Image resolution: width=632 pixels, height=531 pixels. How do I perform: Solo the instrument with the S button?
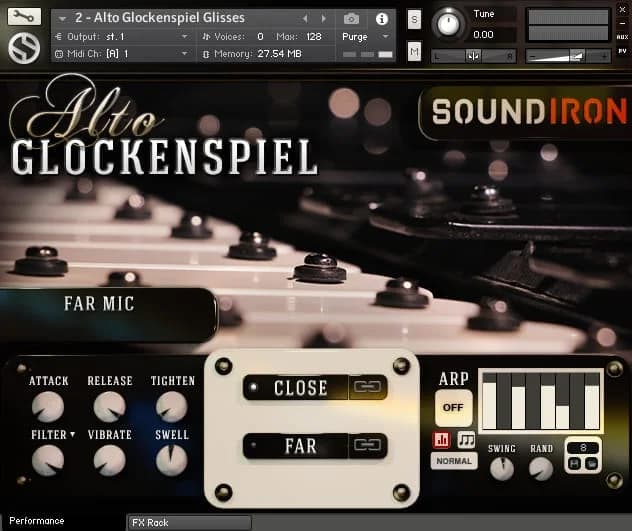[414, 19]
